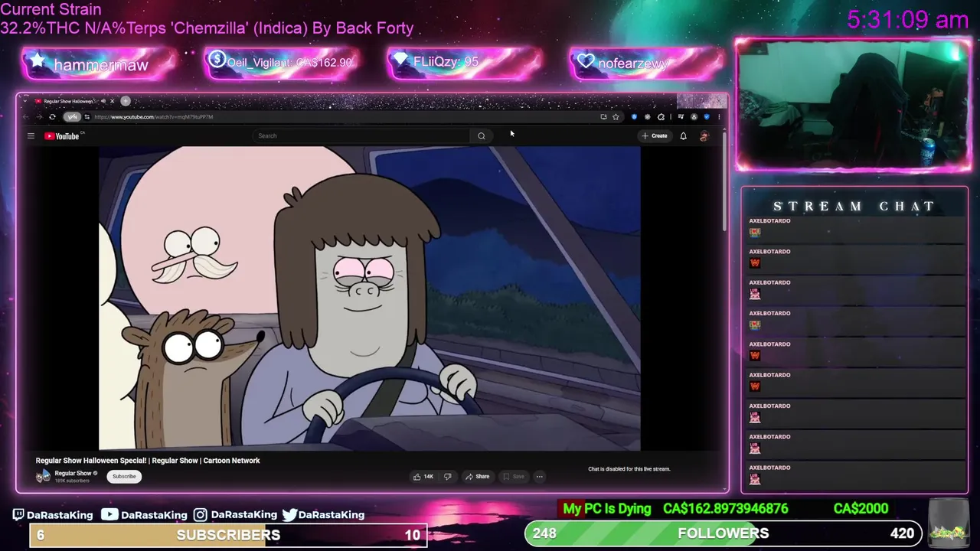Open the browser profile icon
Viewport: 980px width, 551px height.
694,117
